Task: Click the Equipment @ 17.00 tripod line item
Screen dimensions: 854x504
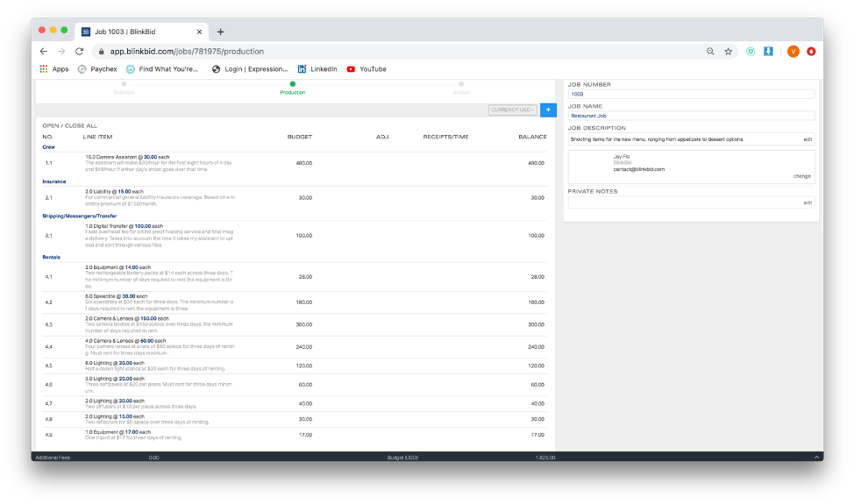Action: pyautogui.click(x=117, y=432)
